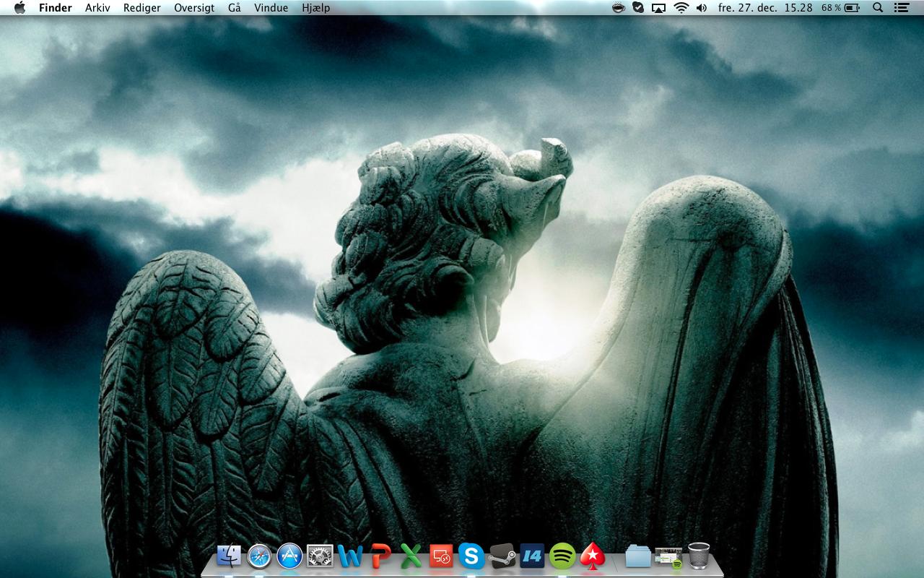The width and height of the screenshot is (924, 578).
Task: Launch PokerStars red spade icon
Action: (593, 556)
